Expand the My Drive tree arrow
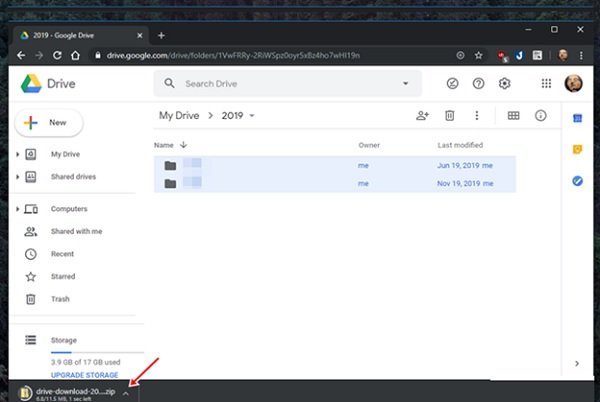Image resolution: width=600 pixels, height=402 pixels. [18, 154]
